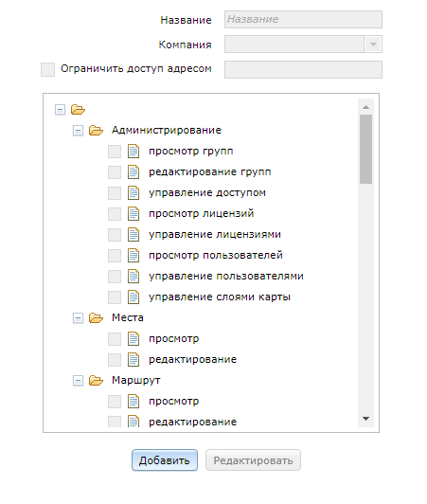Select the редактирование групп row text
The width and height of the screenshot is (427, 504).
(x=210, y=172)
